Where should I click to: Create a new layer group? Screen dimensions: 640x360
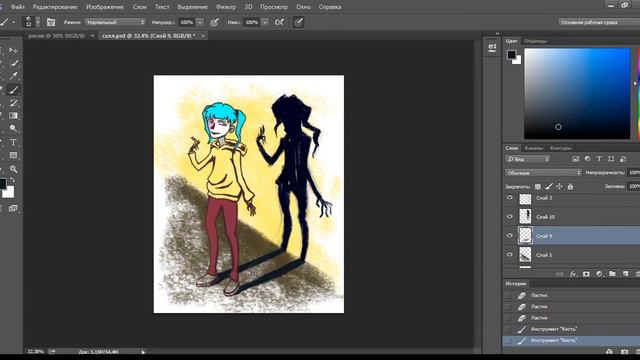612,274
